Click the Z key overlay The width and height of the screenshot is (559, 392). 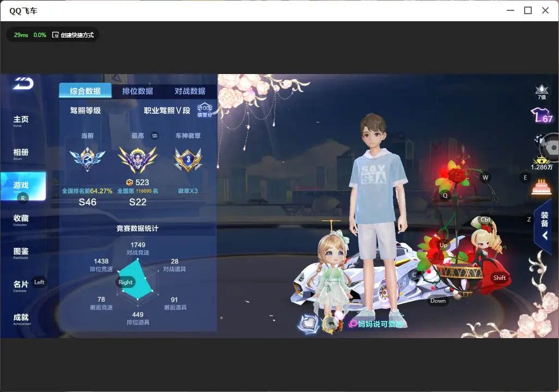click(x=529, y=219)
